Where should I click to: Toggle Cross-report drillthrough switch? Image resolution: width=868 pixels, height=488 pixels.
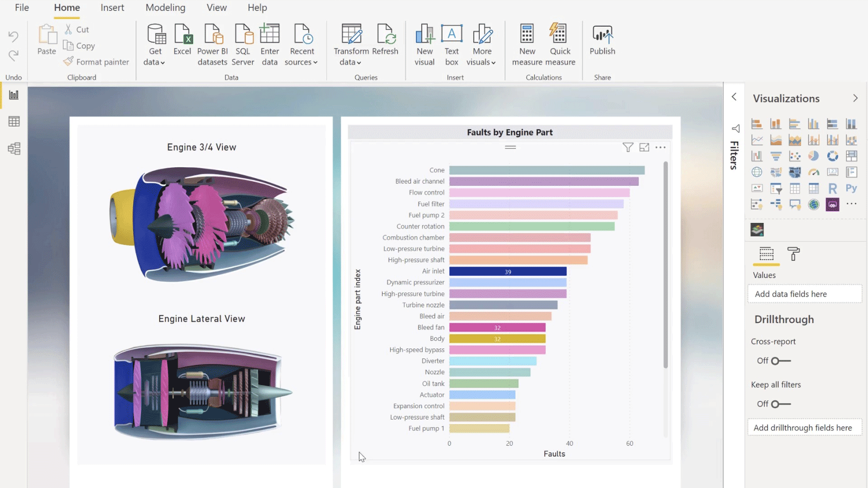tap(780, 361)
